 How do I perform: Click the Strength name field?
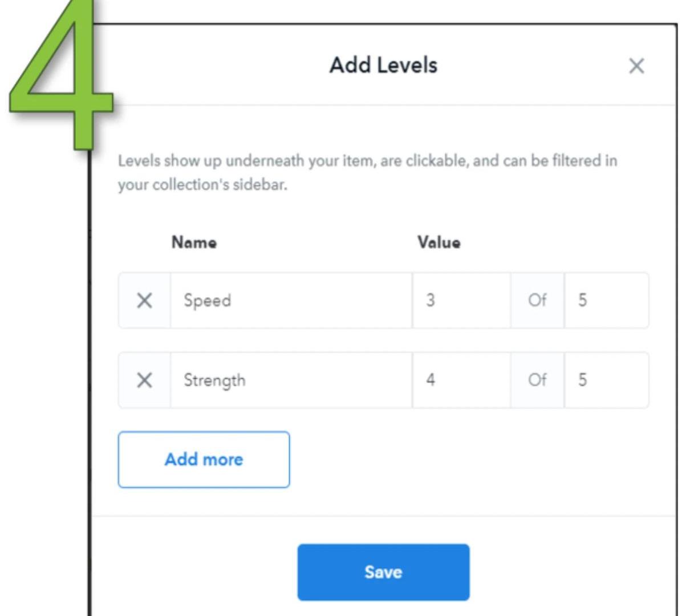click(291, 380)
